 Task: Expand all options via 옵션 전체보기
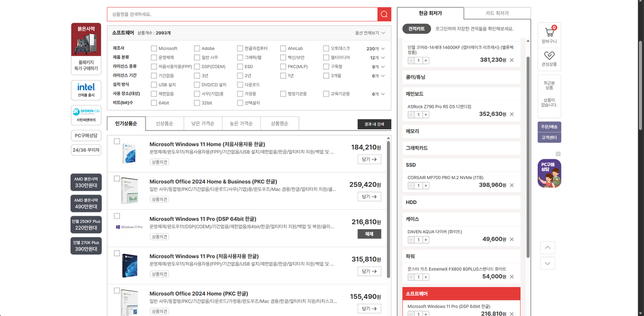coord(370,33)
